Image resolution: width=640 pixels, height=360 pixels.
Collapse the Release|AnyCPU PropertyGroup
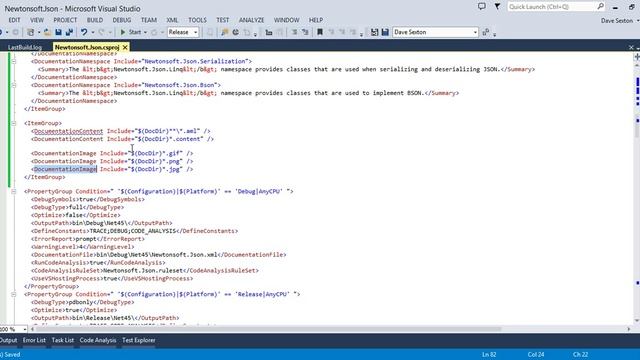pos(13,294)
